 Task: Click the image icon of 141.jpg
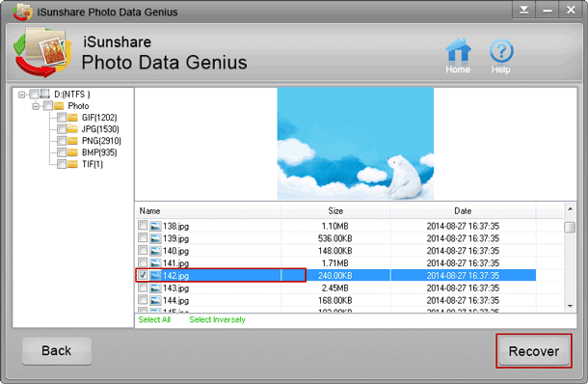(x=155, y=263)
